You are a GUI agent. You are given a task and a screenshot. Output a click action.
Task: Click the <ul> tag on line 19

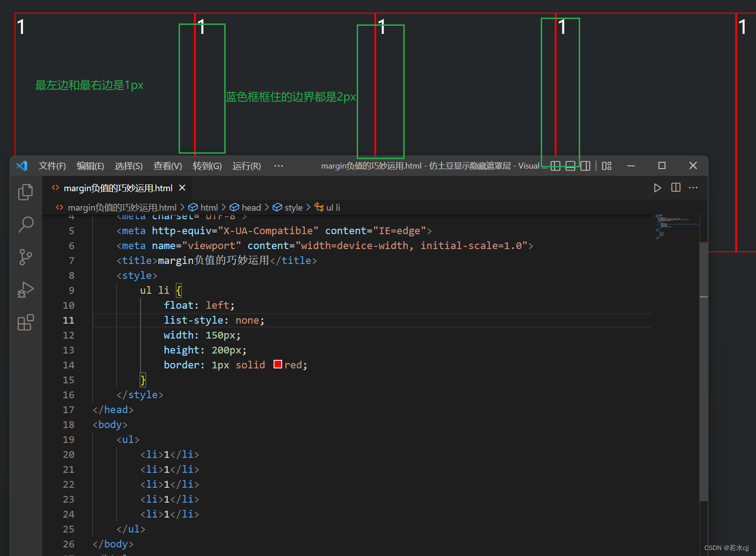128,439
